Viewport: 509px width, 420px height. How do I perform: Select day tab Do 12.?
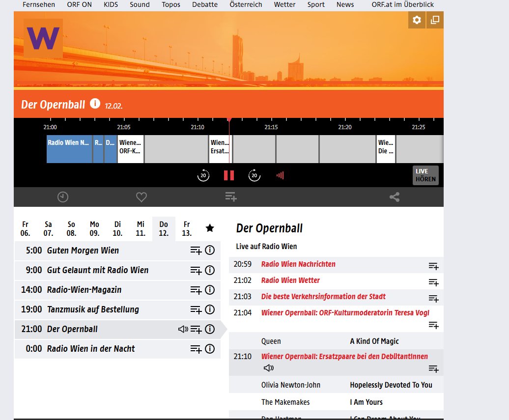click(164, 229)
